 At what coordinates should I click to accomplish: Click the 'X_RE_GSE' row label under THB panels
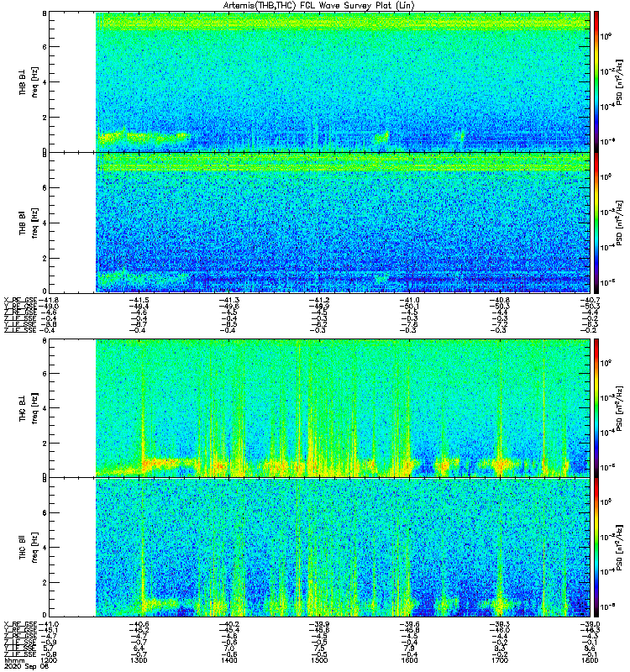pyautogui.click(x=20, y=300)
